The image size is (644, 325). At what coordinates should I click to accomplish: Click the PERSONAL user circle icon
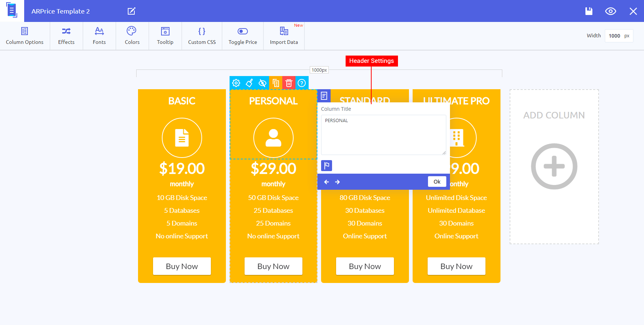tap(273, 138)
